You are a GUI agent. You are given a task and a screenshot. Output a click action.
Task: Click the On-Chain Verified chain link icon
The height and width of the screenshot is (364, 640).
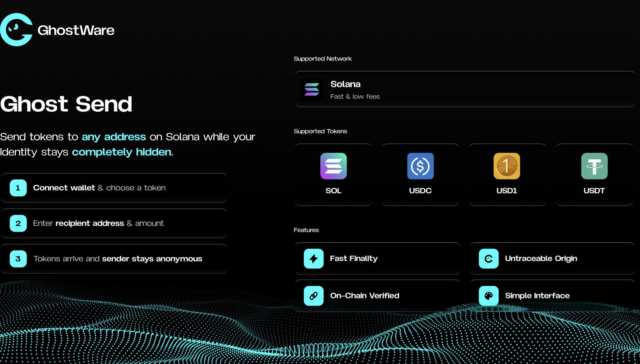pyautogui.click(x=313, y=296)
